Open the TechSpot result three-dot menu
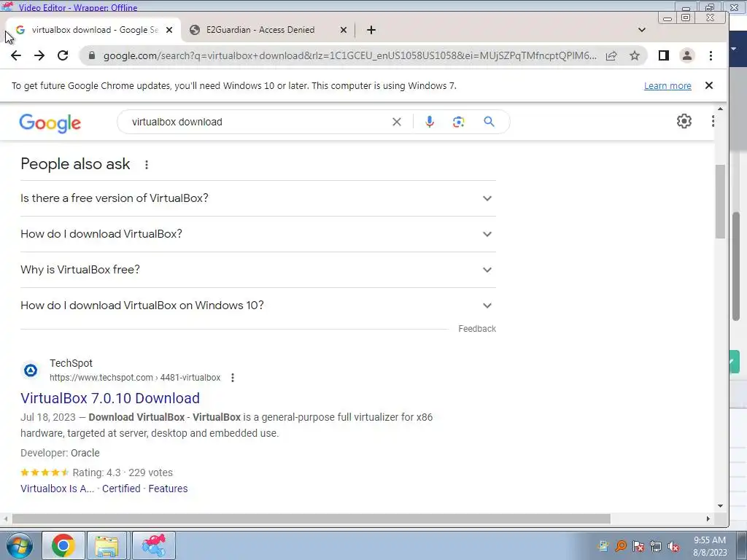The width and height of the screenshot is (747, 560). [x=233, y=378]
